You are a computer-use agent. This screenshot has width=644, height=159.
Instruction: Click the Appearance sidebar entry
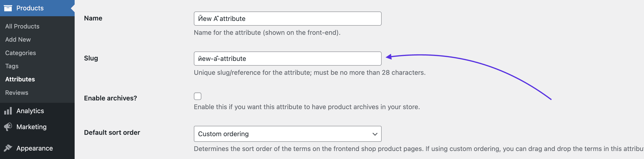point(34,148)
